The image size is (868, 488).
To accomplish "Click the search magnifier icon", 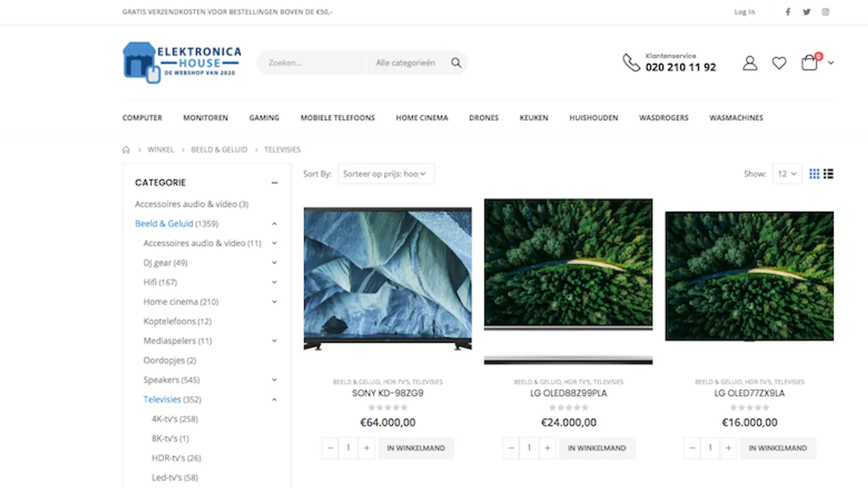I will (456, 63).
